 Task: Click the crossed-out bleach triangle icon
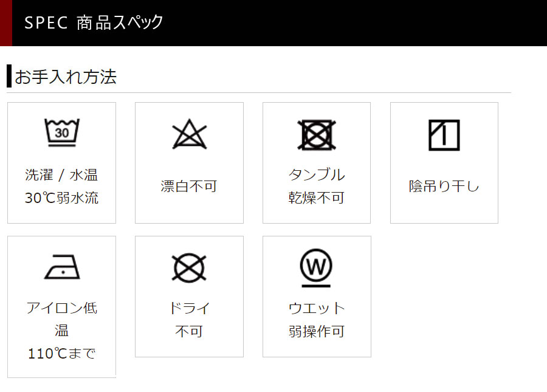coord(190,134)
